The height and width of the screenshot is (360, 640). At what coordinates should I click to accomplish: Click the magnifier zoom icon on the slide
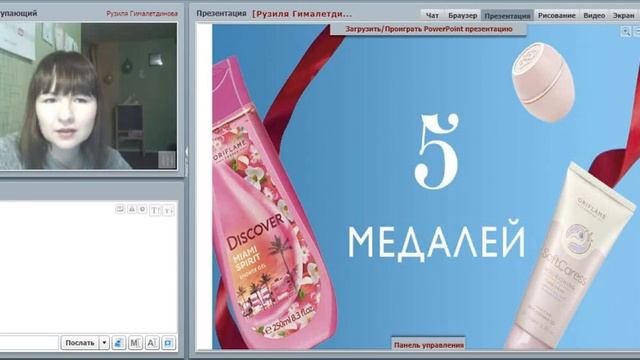pyautogui.click(x=625, y=31)
